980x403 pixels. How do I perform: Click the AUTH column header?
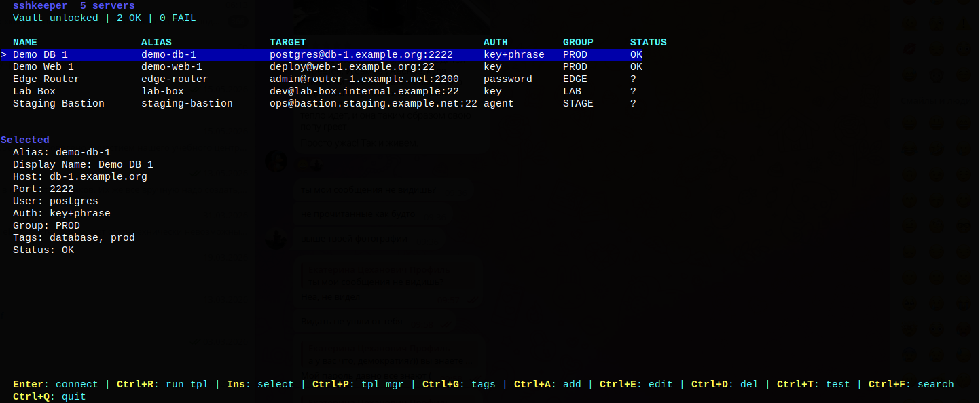[x=496, y=42]
